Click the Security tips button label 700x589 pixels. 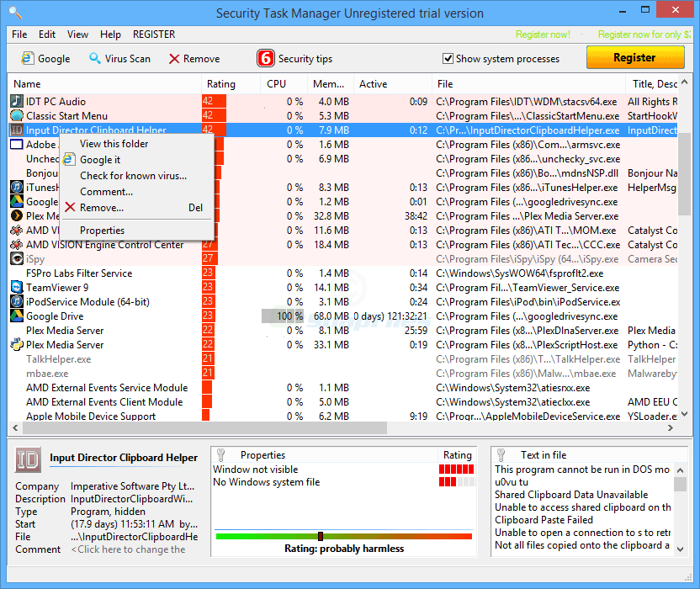click(x=305, y=59)
